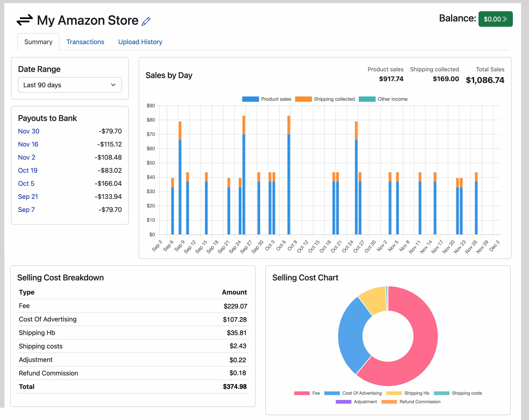
Task: Open the Nov 30 payout details
Action: click(29, 131)
